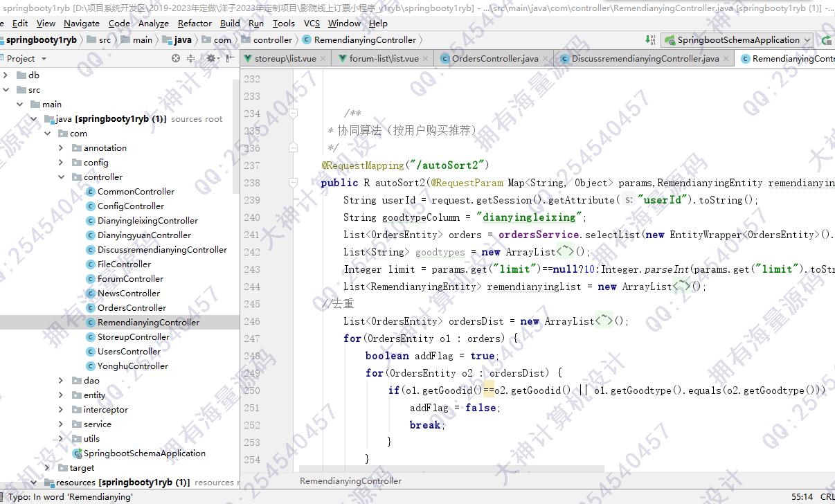Click the locate current file target icon
This screenshot has height=504, width=835.
(x=176, y=59)
